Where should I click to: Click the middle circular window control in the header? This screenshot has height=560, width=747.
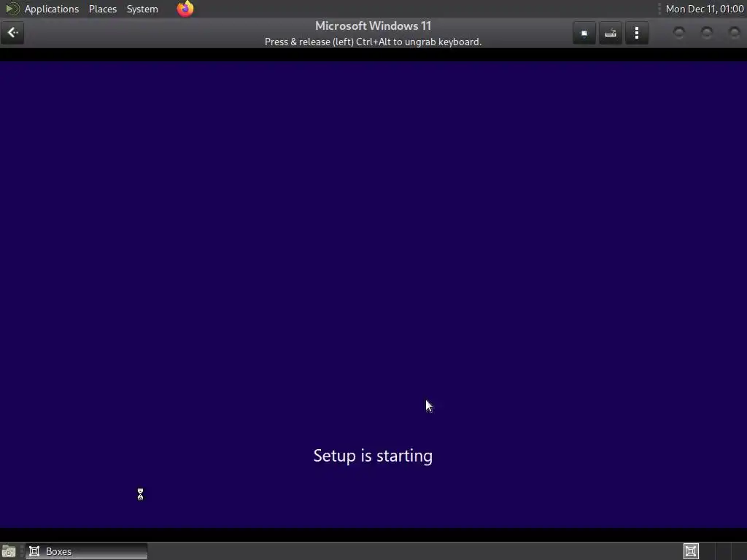click(x=706, y=32)
